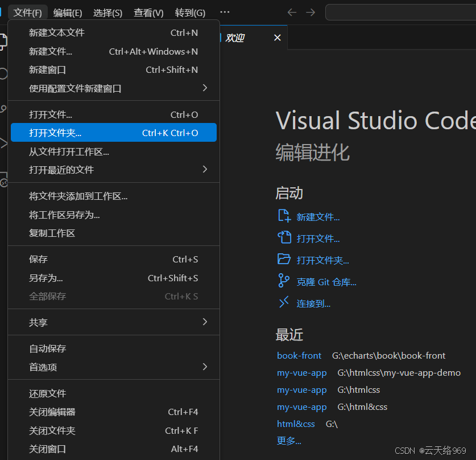Choose 将文件夹添加到工作区...
This screenshot has width=476, height=460.
(114, 196)
